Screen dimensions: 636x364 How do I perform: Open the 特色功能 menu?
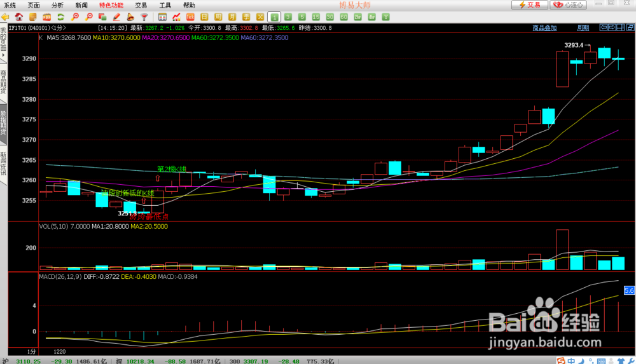coord(111,5)
